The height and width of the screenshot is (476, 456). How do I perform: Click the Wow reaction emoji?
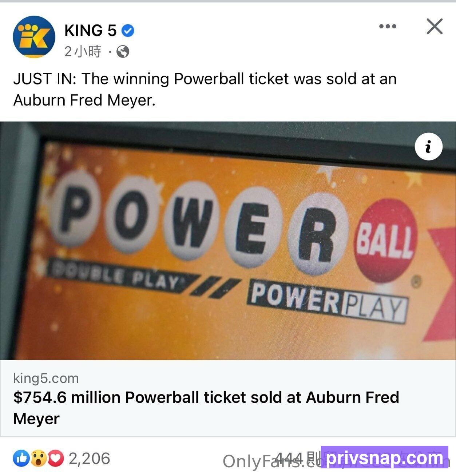(x=38, y=458)
